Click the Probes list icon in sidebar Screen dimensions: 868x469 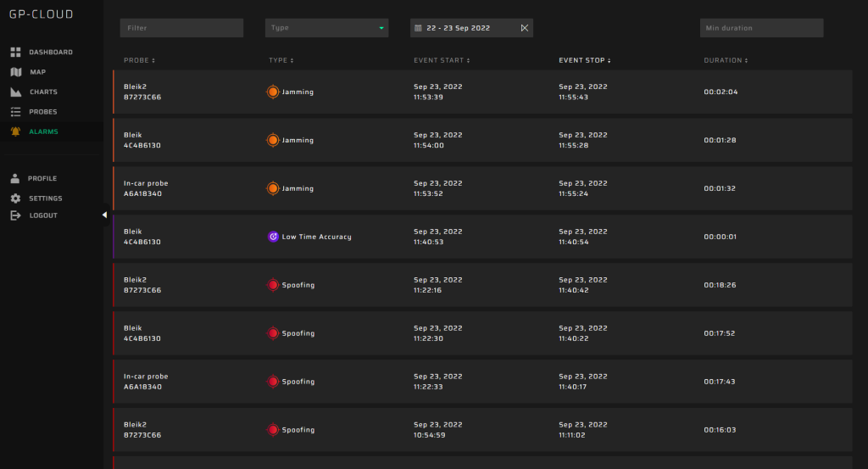tap(15, 112)
